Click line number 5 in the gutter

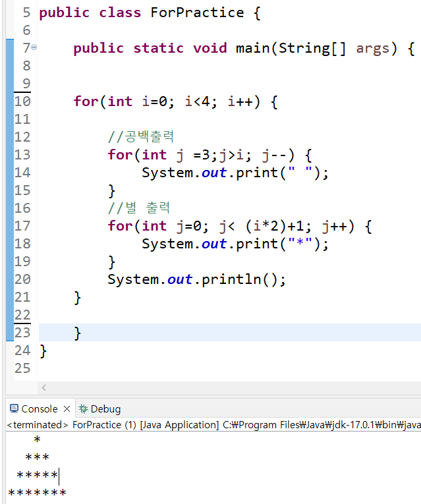[x=26, y=13]
